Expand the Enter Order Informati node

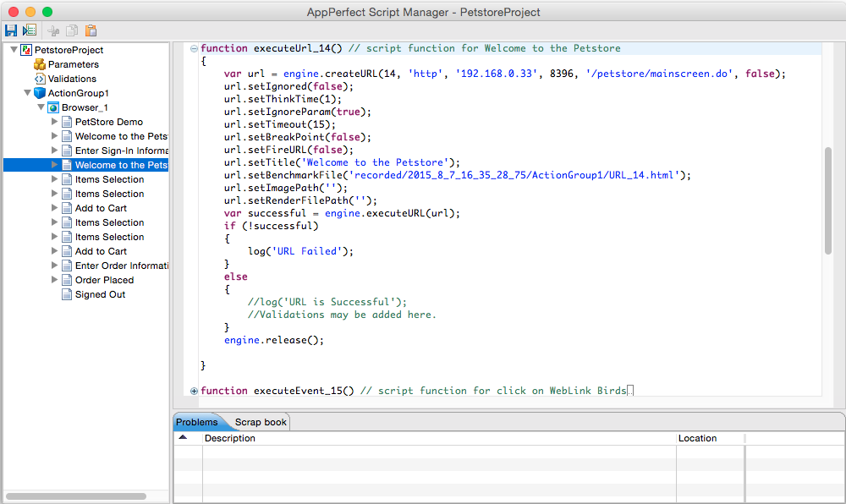(x=54, y=266)
